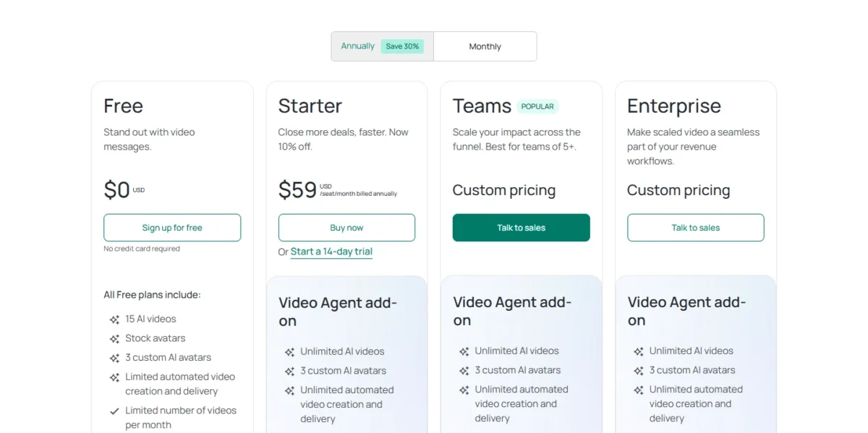Viewport: 868px width, 433px height.
Task: Click Buy now on Starter plan
Action: (x=346, y=228)
